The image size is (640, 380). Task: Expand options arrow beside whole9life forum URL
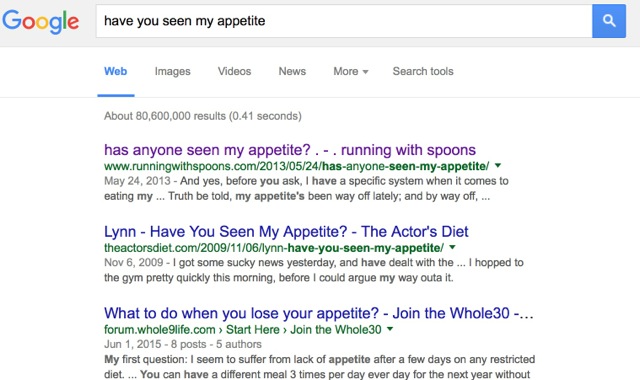coord(390,329)
